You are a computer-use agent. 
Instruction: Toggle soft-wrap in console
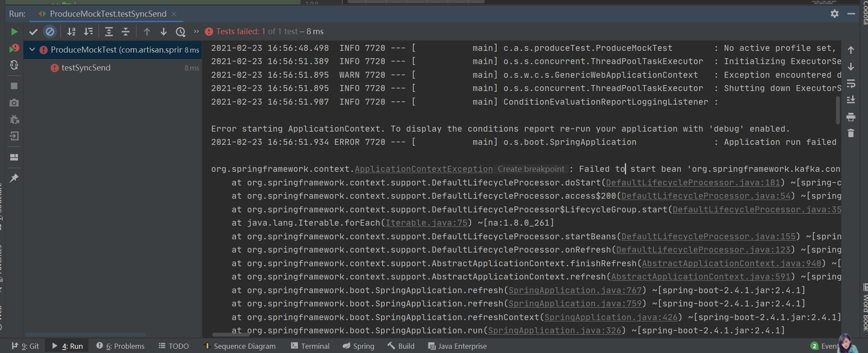click(851, 83)
